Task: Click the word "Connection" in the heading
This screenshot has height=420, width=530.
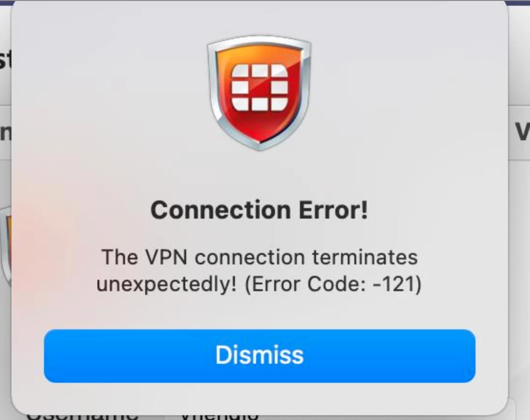Action: pyautogui.click(x=221, y=210)
